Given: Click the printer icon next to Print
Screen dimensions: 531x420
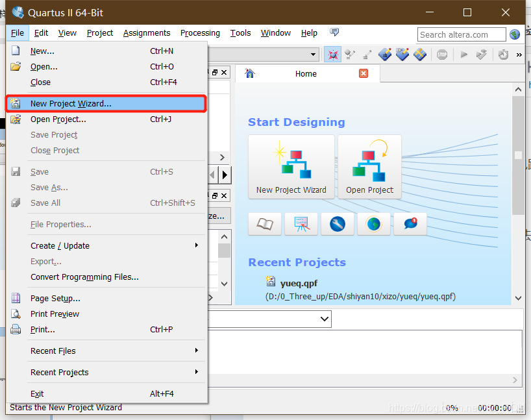Looking at the screenshot, I should pos(16,329).
